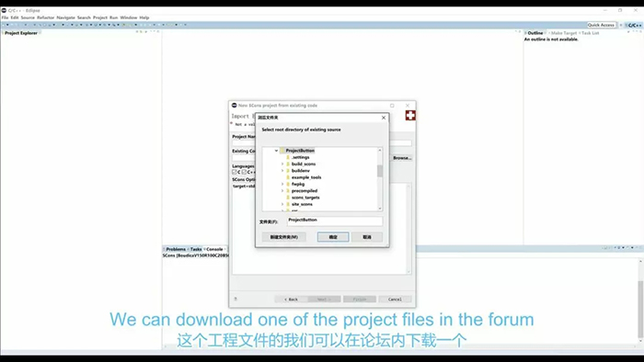
Task: Select the site_scons folder row
Action: (302, 204)
